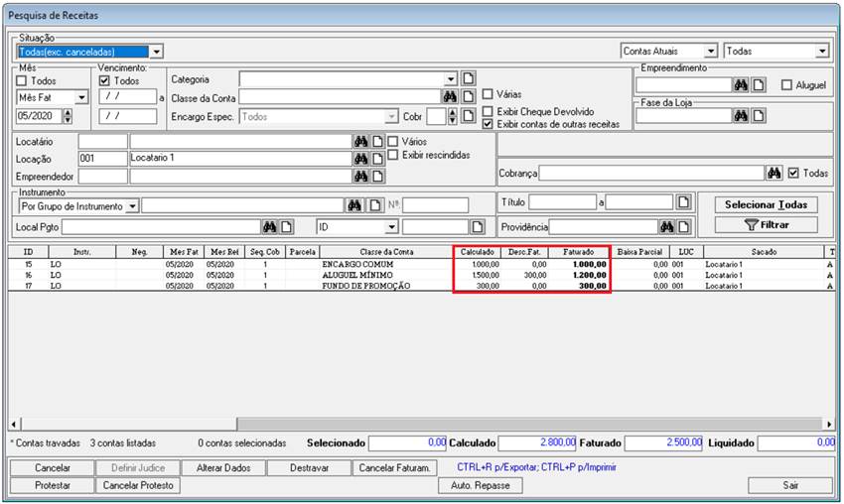Image resolution: width=844 pixels, height=504 pixels.
Task: Sort by the Sacado column header
Action: [x=764, y=252]
